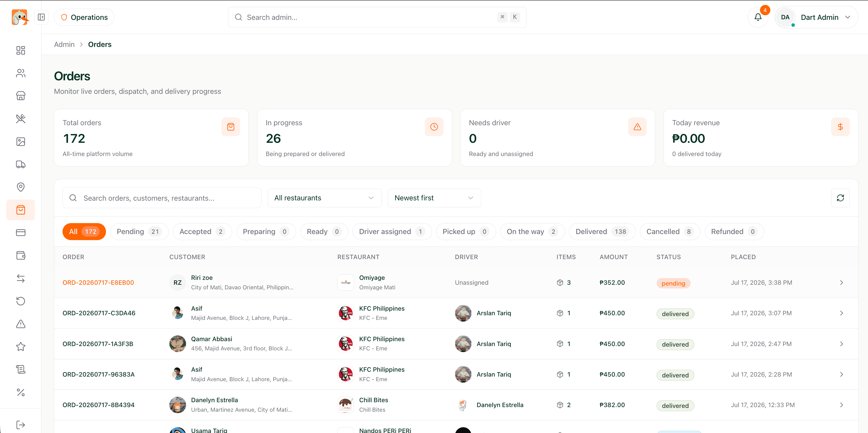Open the store icon in sidebar

pos(20,96)
